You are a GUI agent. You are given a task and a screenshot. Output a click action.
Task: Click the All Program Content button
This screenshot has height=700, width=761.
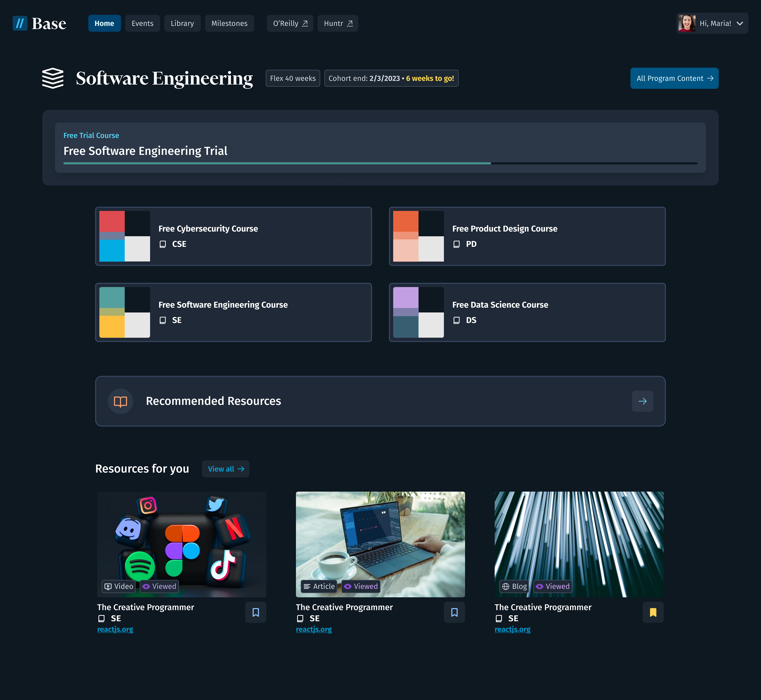coord(674,79)
